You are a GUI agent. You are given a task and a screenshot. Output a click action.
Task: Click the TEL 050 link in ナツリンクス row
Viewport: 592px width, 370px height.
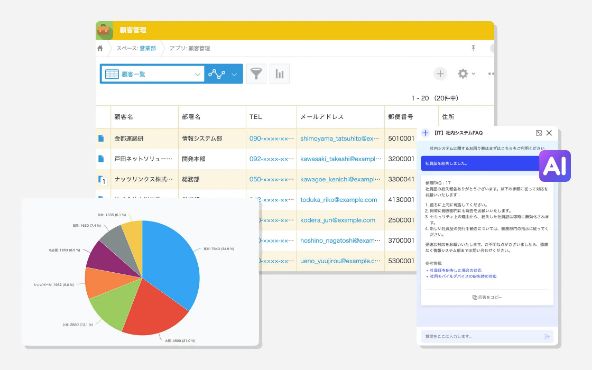pyautogui.click(x=271, y=179)
